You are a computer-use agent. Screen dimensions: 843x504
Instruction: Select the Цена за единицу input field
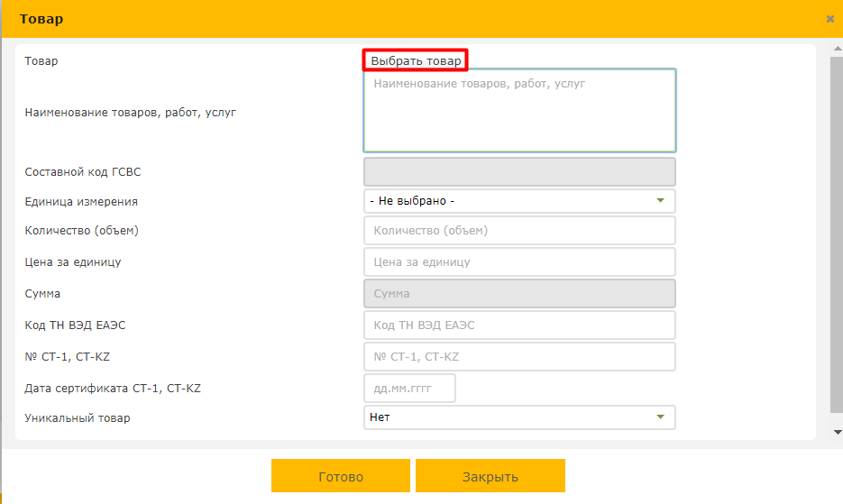tap(519, 262)
